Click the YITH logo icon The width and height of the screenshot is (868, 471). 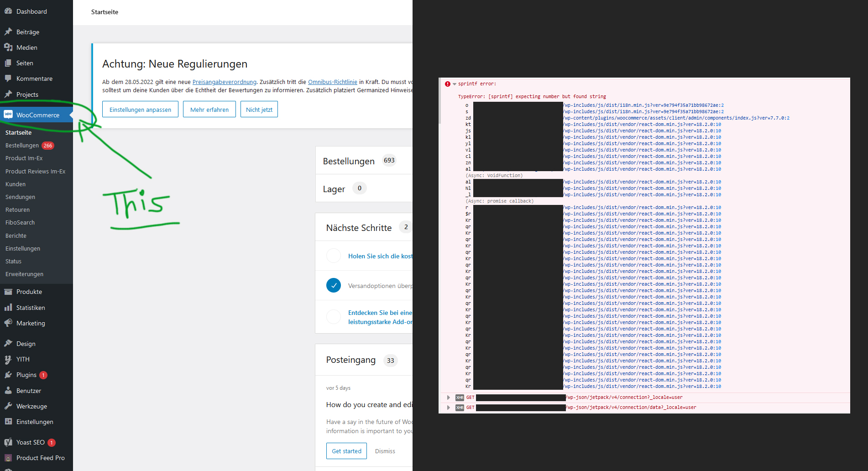[8, 359]
